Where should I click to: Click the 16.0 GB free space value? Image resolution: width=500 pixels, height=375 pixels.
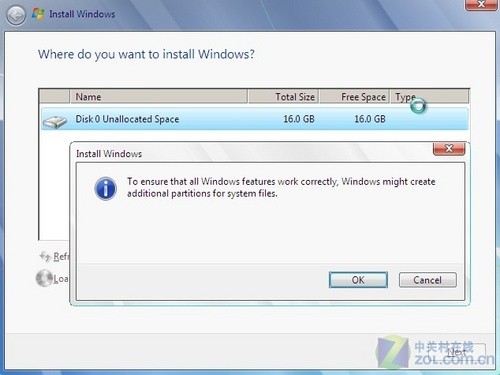pyautogui.click(x=370, y=119)
